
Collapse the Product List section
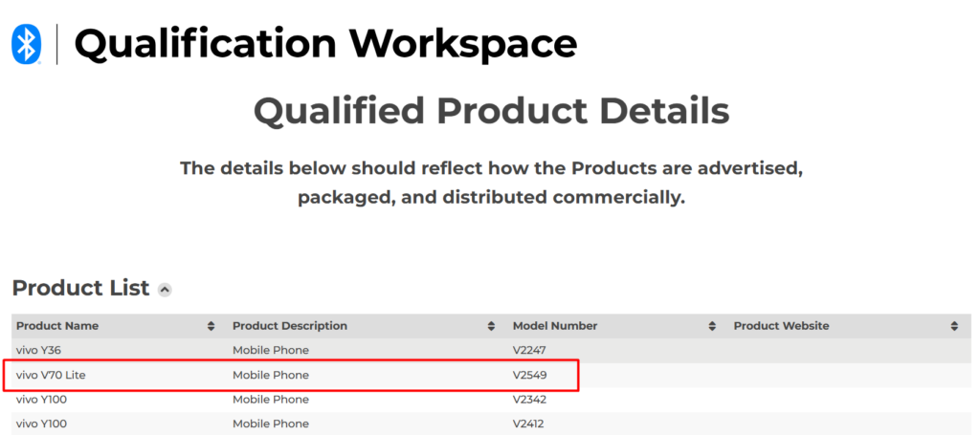point(165,290)
